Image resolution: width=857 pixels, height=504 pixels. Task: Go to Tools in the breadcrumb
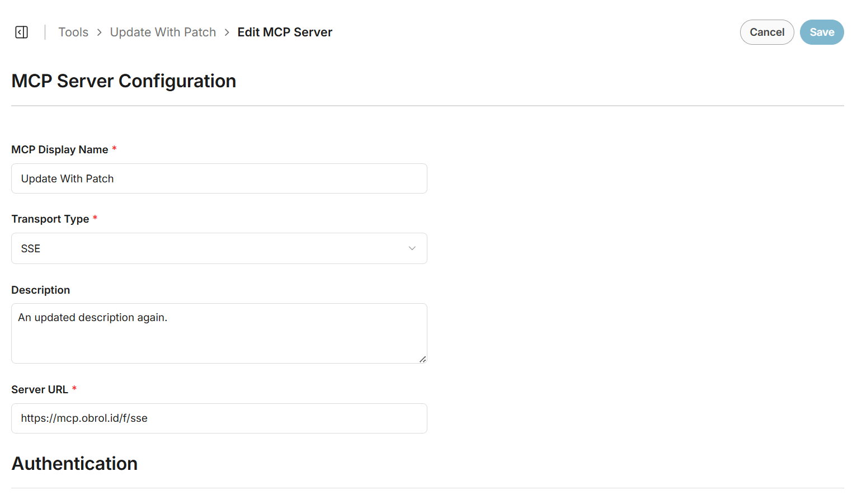(x=73, y=32)
